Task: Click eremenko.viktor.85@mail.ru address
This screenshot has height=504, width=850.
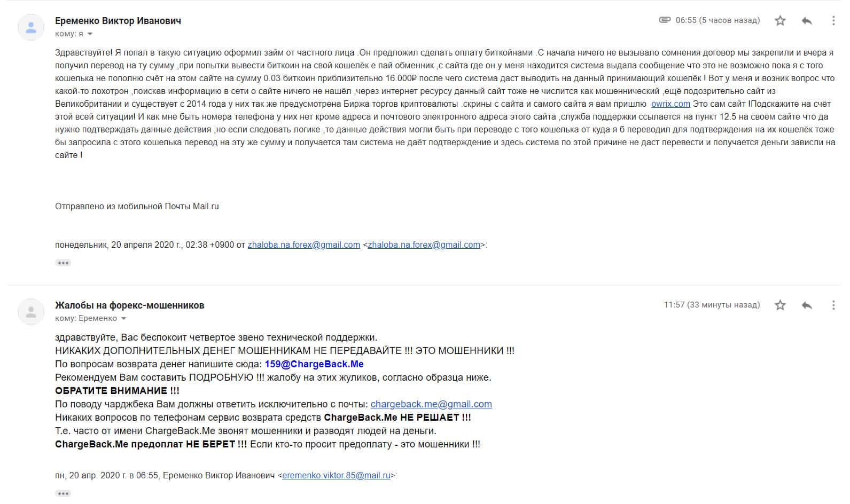Action: (336, 475)
